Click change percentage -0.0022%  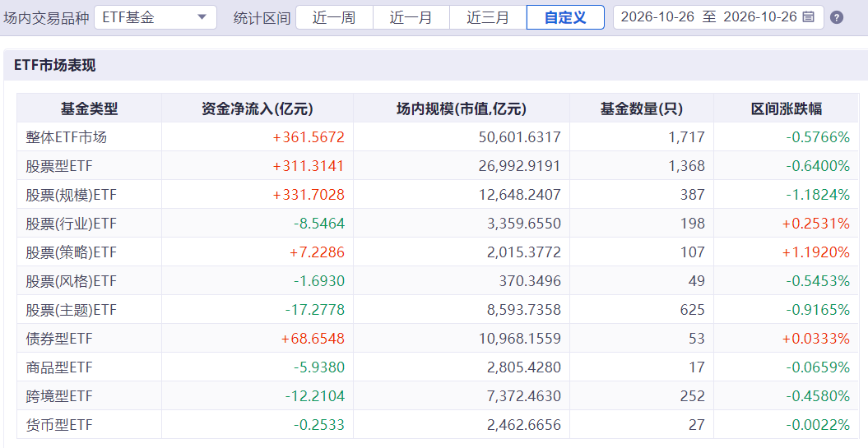pyautogui.click(x=818, y=425)
